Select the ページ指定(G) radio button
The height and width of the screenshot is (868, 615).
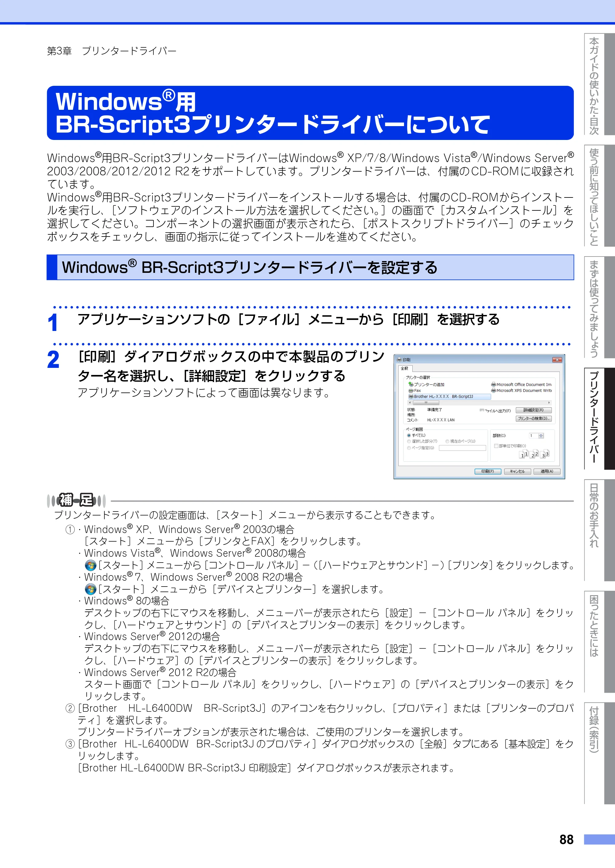coord(409,448)
